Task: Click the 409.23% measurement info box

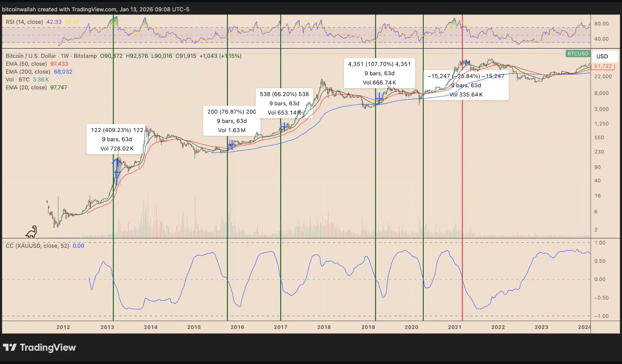Action: pyautogui.click(x=117, y=139)
